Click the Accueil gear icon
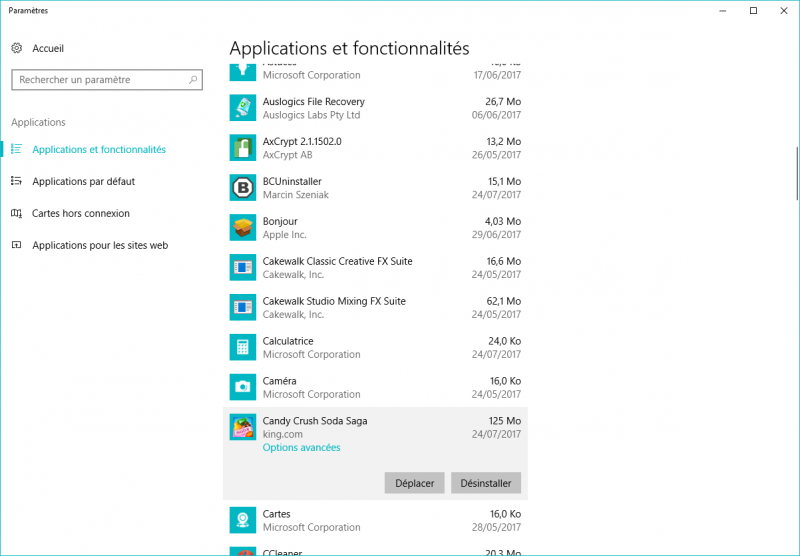The image size is (800, 556). pyautogui.click(x=17, y=48)
